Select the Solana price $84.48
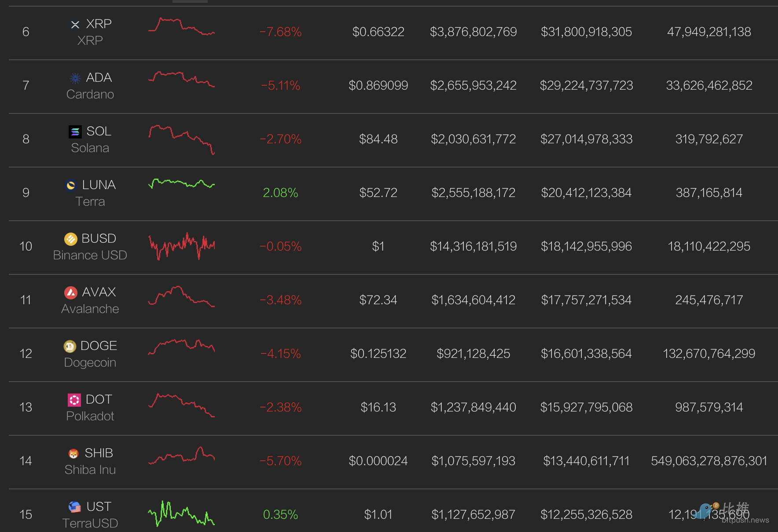 tap(378, 139)
